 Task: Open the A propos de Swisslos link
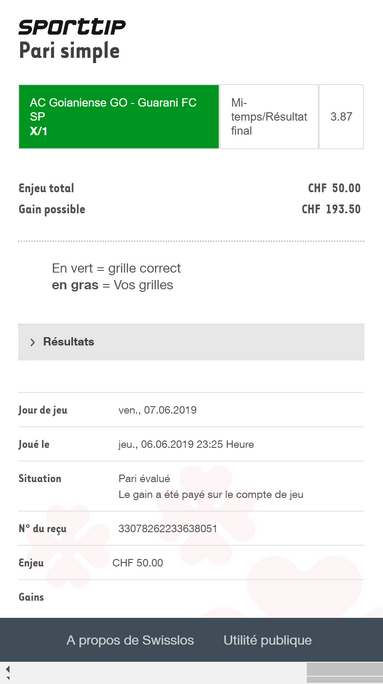click(x=130, y=640)
